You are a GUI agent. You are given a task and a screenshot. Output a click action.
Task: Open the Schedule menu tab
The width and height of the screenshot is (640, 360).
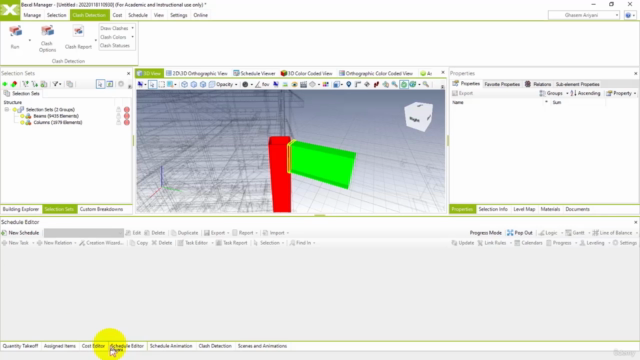pos(138,15)
